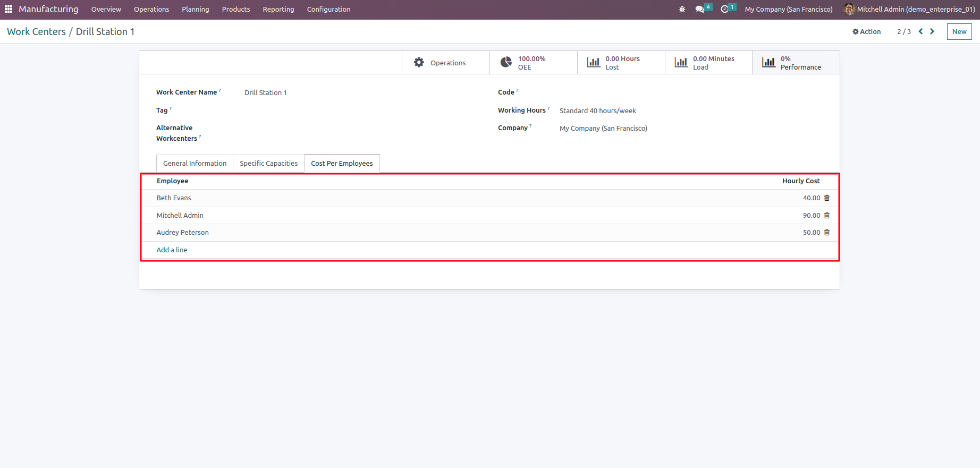The image size is (980, 468).
Task: Open the OEE 100.00% stat button
Action: click(x=534, y=63)
